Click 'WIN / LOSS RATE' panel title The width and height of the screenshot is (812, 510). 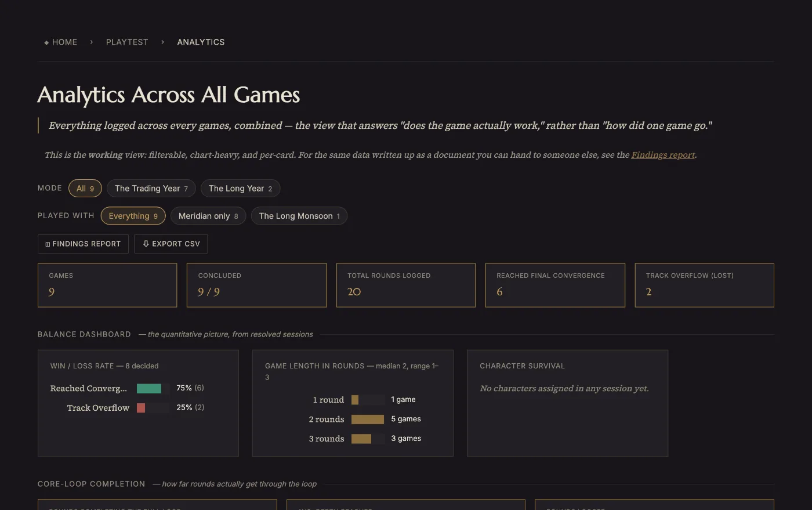point(104,366)
